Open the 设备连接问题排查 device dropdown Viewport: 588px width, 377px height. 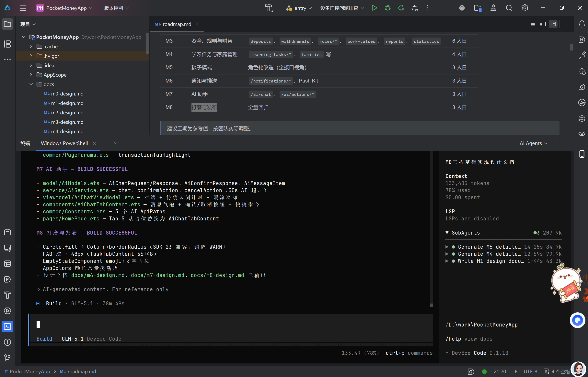point(342,8)
